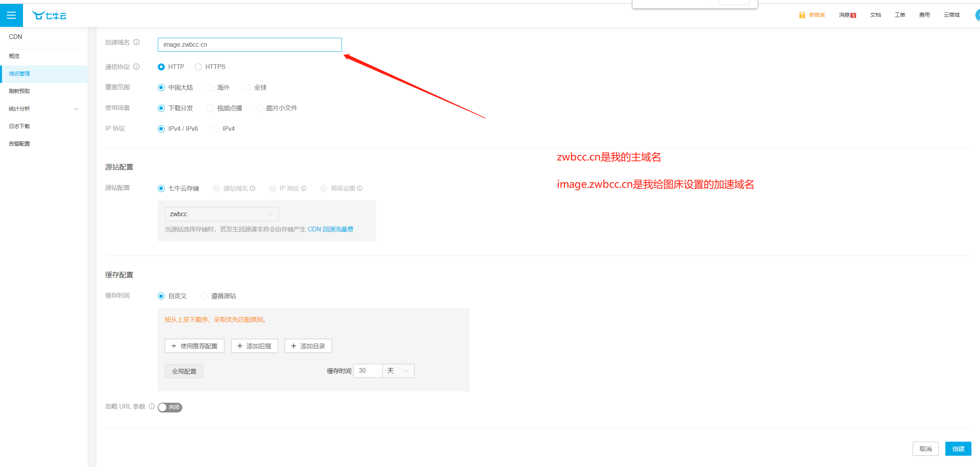The width and height of the screenshot is (980, 467).
Task: Click the 添加后缀 button
Action: (254, 346)
